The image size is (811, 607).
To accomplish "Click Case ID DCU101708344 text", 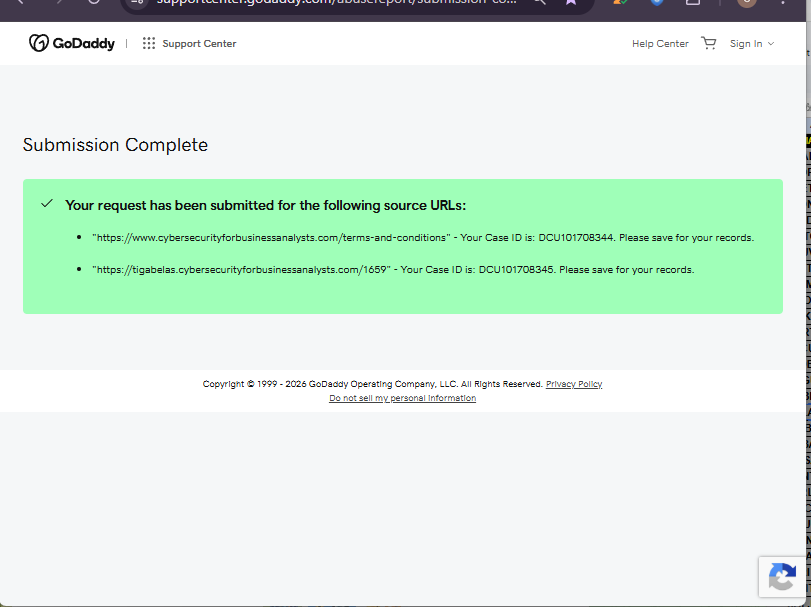I will point(576,238).
